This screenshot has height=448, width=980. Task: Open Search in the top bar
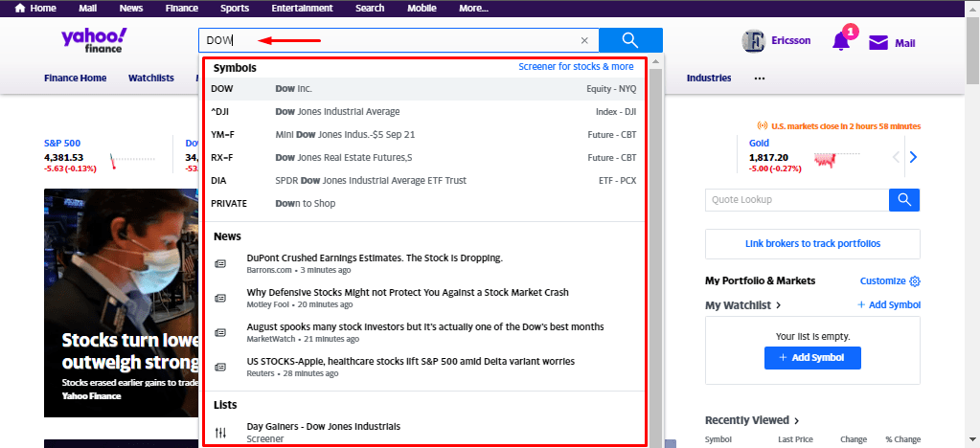pos(370,8)
